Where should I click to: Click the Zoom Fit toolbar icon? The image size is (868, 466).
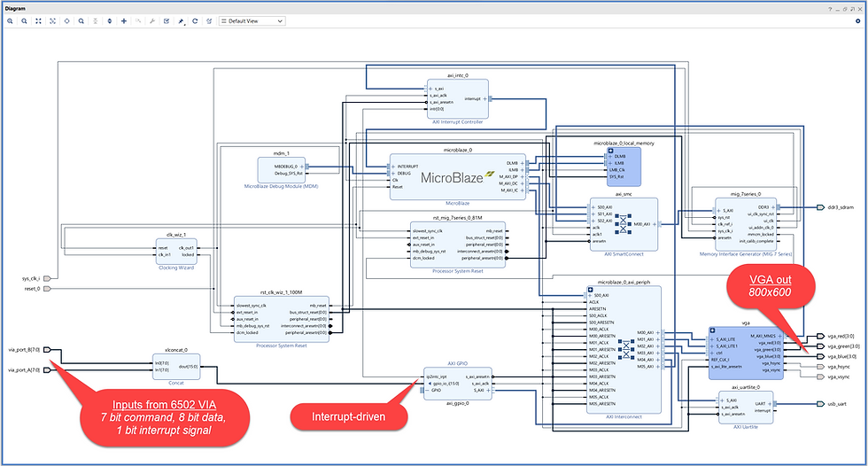38,21
